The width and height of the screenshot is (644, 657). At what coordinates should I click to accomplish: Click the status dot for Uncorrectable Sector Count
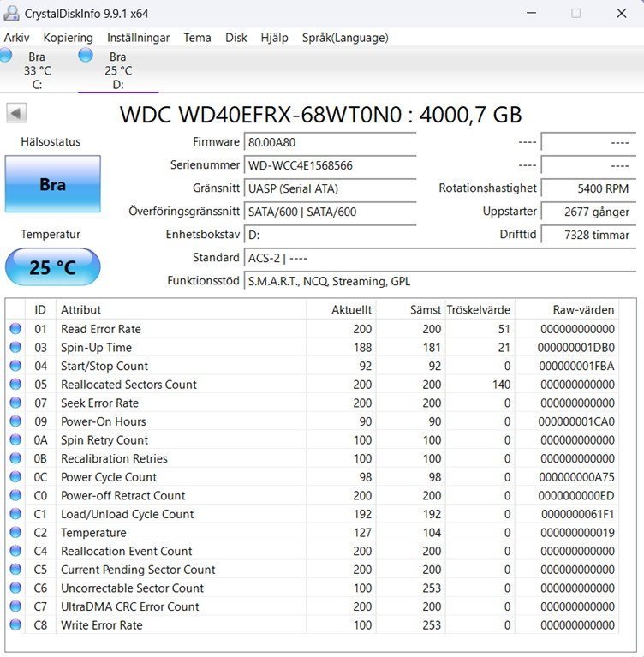pyautogui.click(x=15, y=588)
